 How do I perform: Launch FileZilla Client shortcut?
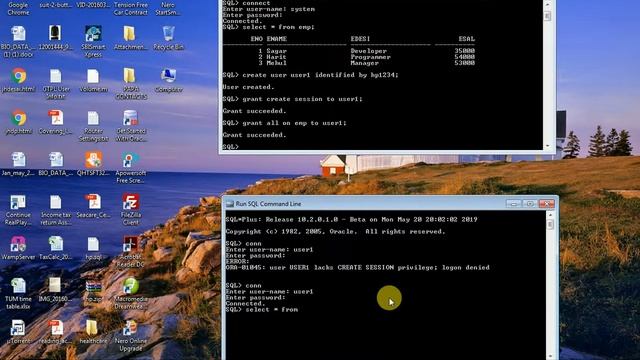tap(130, 202)
